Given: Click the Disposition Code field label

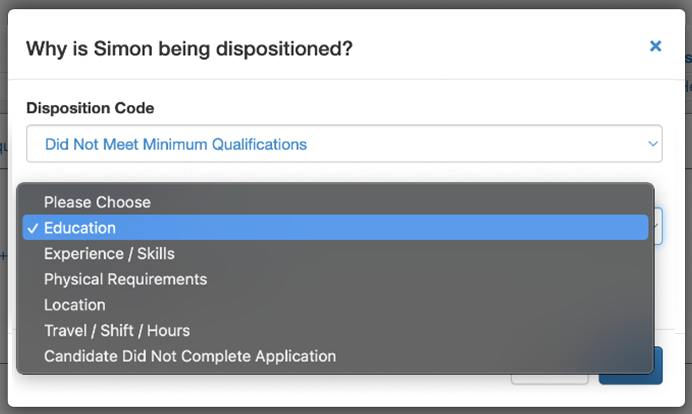Looking at the screenshot, I should [x=90, y=108].
